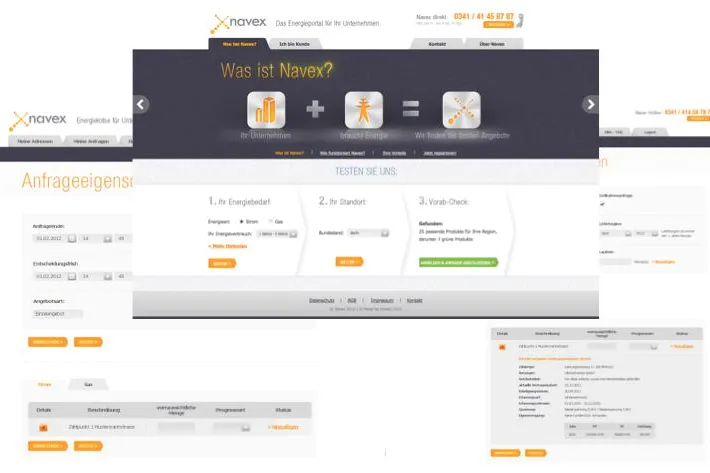Open the Bundesland dropdown
The height and width of the screenshot is (473, 710).
369,233
